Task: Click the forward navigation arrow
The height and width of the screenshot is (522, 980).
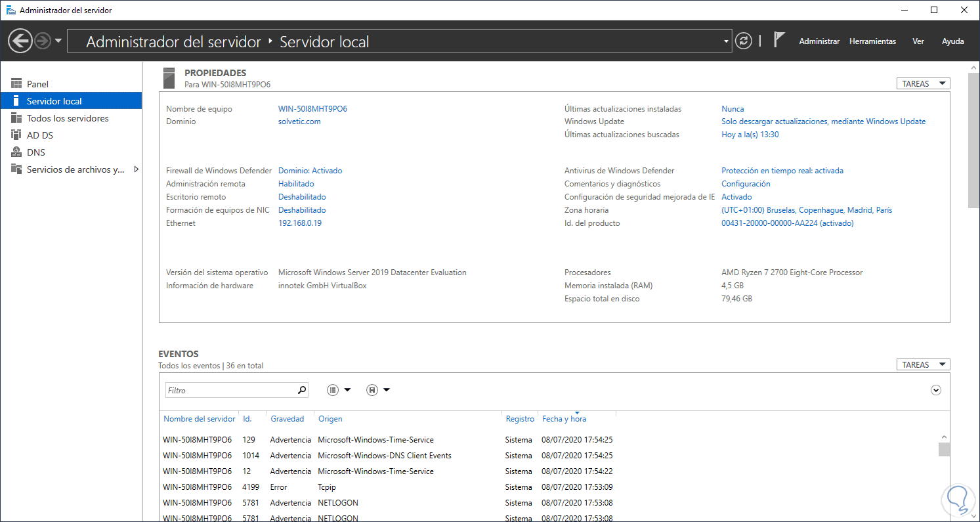Action: (x=43, y=41)
